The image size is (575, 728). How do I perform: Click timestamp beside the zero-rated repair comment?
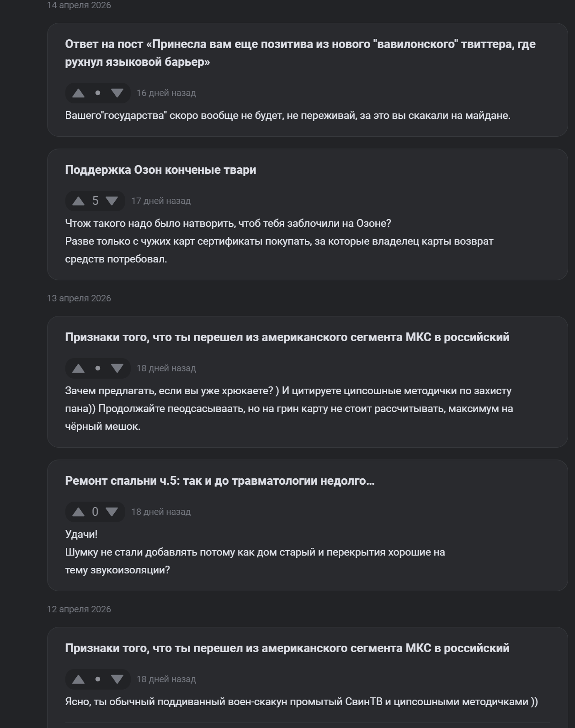161,512
